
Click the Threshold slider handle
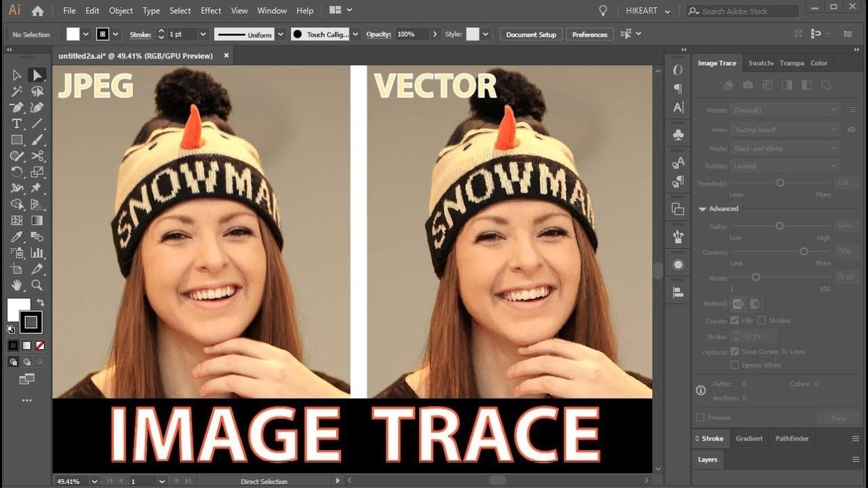[x=781, y=183]
